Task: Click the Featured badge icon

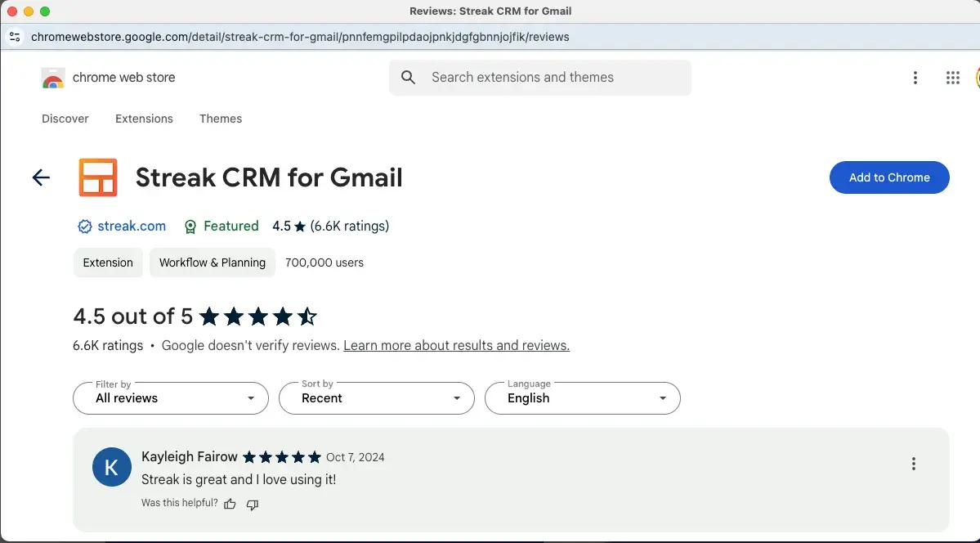Action: click(x=190, y=227)
